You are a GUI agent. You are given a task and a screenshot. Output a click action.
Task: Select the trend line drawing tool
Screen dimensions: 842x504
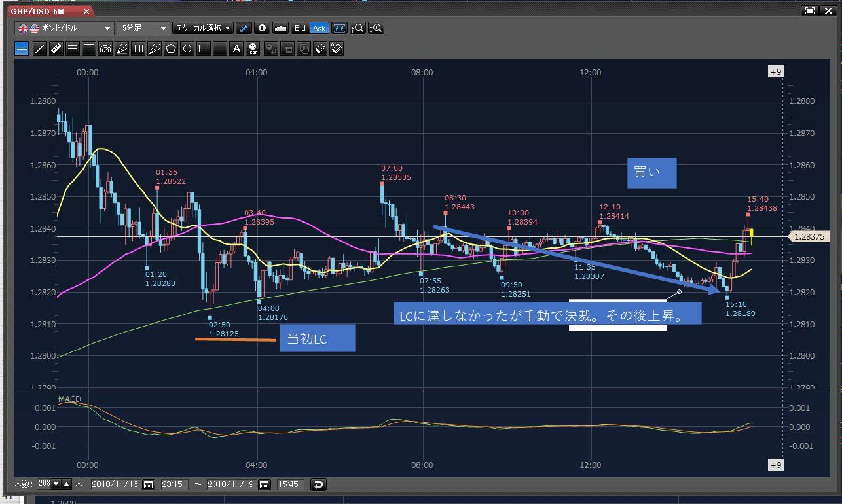coord(40,48)
